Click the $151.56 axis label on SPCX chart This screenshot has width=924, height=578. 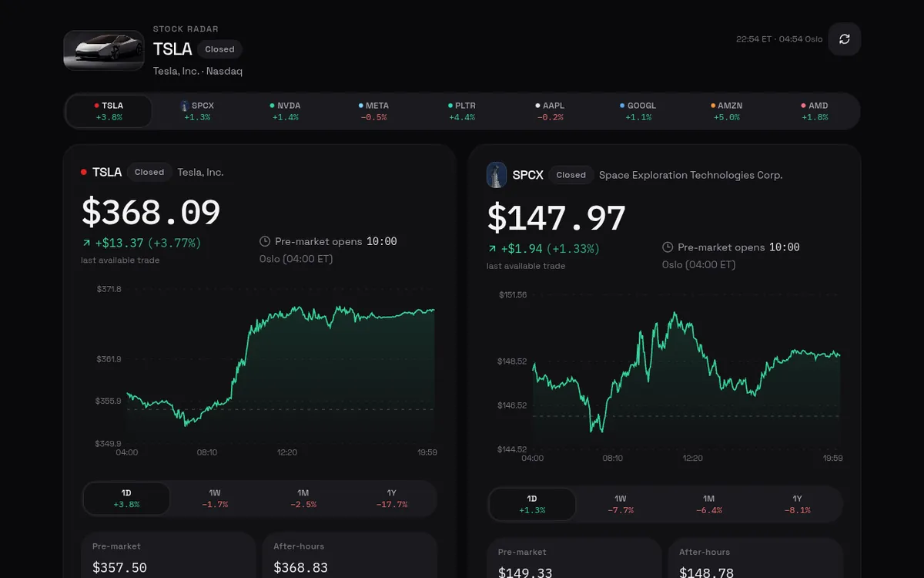click(513, 295)
